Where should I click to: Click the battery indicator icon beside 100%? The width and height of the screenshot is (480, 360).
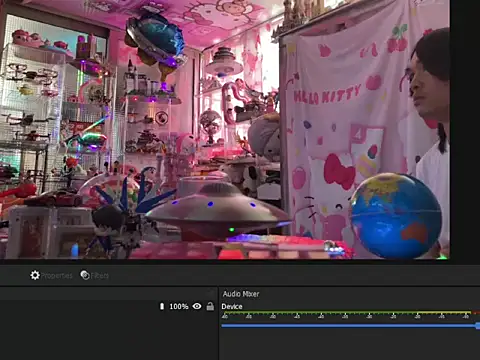point(162,306)
